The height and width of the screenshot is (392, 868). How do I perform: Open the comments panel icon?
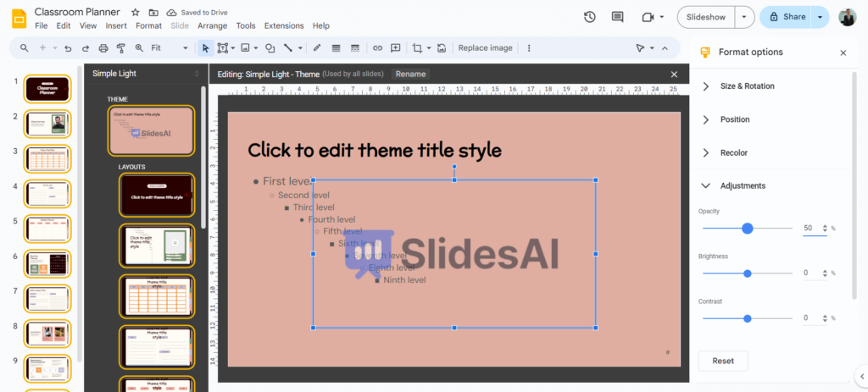tap(617, 17)
